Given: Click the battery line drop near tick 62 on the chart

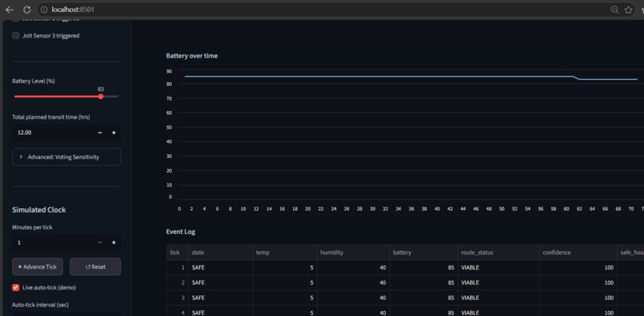Looking at the screenshot, I should point(576,77).
